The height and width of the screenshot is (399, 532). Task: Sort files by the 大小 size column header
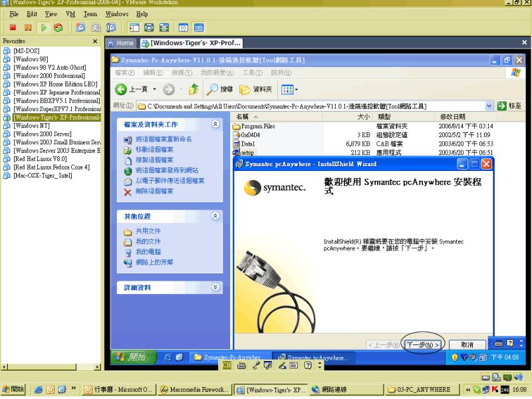point(347,117)
